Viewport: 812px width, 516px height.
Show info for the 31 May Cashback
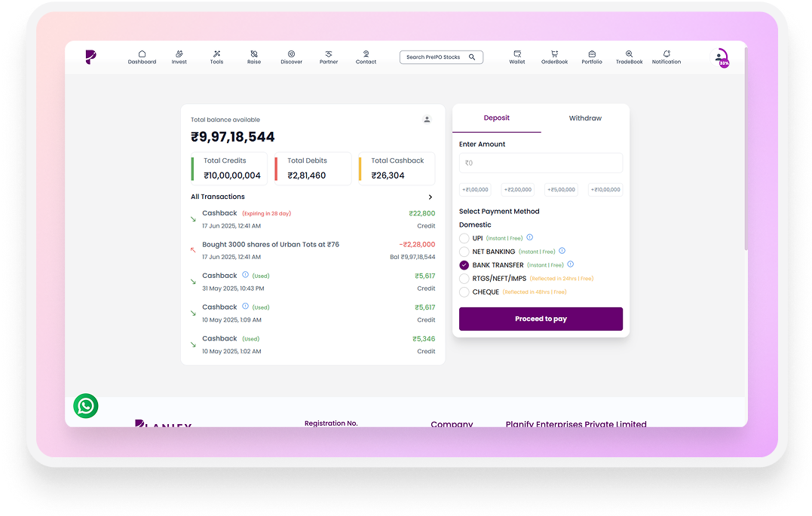pos(246,275)
